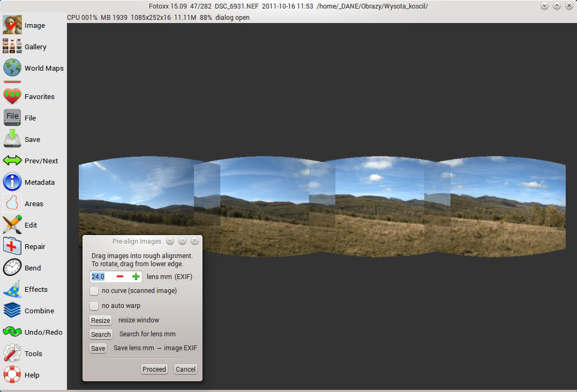The height and width of the screenshot is (392, 577).
Task: Click the World Maps menu label
Action: pos(44,68)
